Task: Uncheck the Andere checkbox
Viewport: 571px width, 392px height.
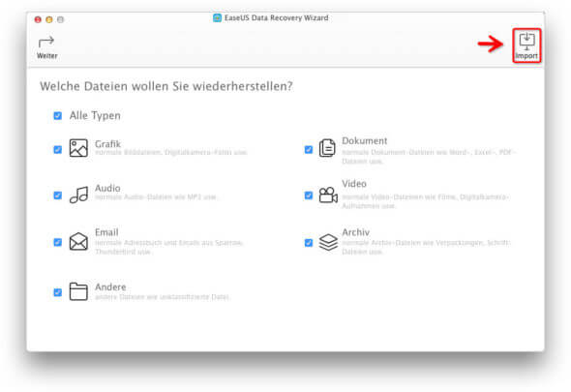Action: point(57,292)
